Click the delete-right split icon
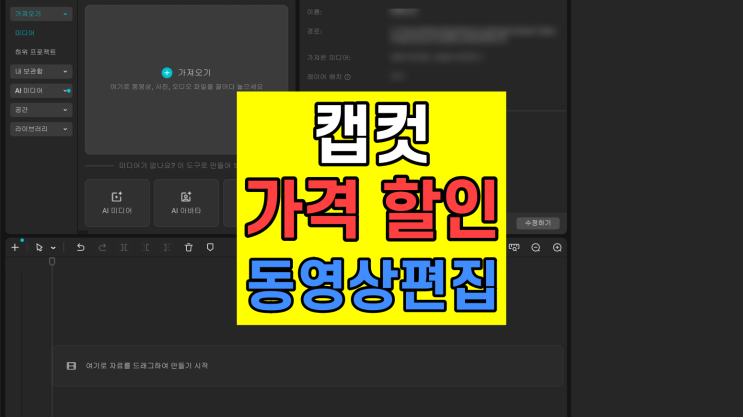The image size is (743, 417). [167, 247]
